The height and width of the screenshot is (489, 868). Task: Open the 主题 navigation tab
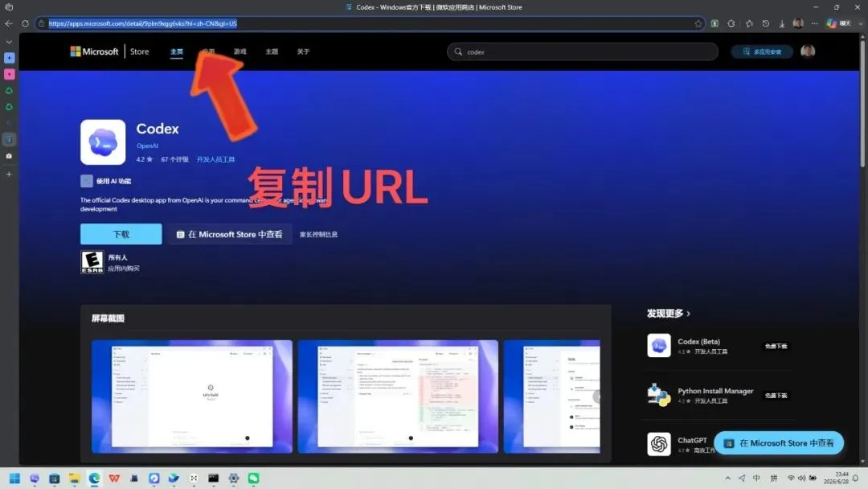click(x=272, y=51)
